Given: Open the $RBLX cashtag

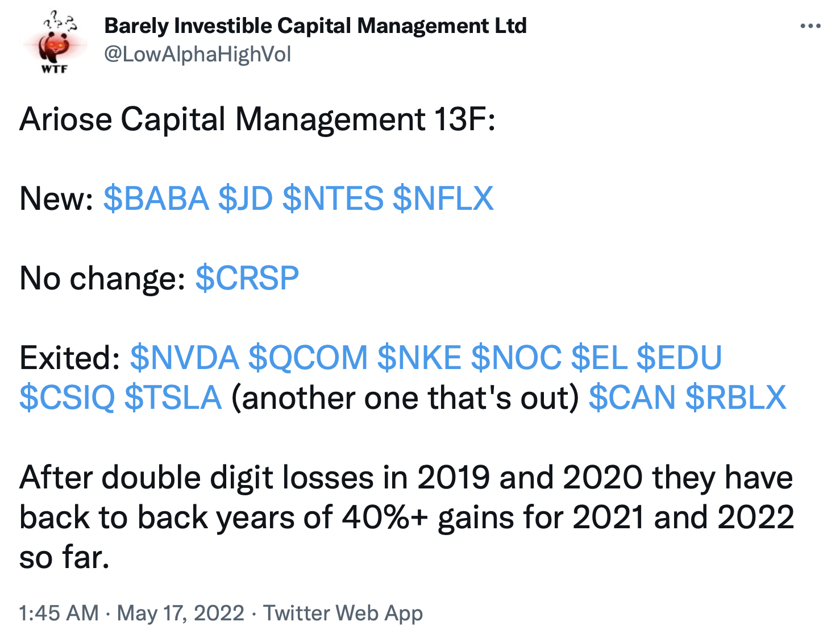Looking at the screenshot, I should click(735, 398).
